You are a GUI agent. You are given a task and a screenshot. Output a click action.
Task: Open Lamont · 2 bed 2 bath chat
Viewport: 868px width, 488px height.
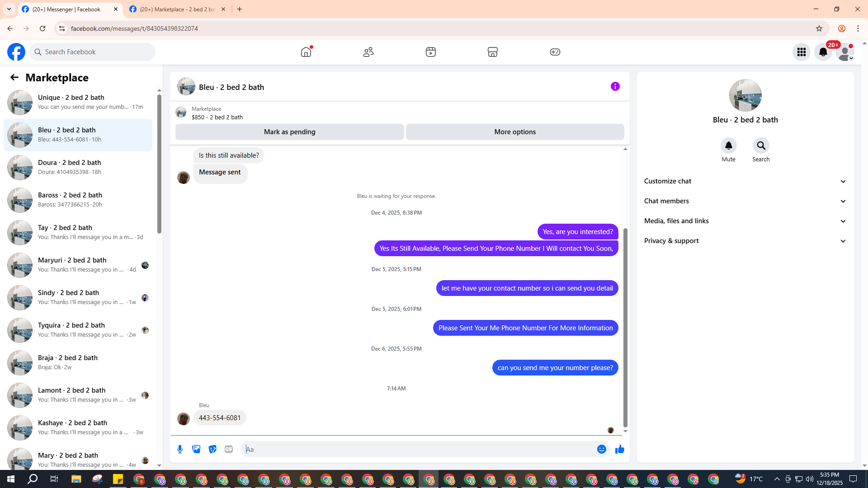coord(78,395)
